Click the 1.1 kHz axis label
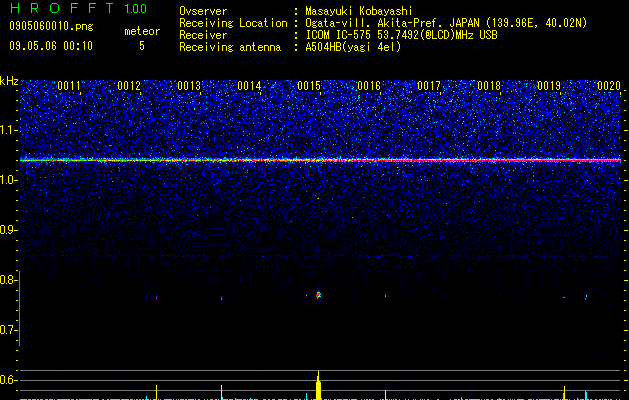629x400 pixels. click(x=8, y=130)
